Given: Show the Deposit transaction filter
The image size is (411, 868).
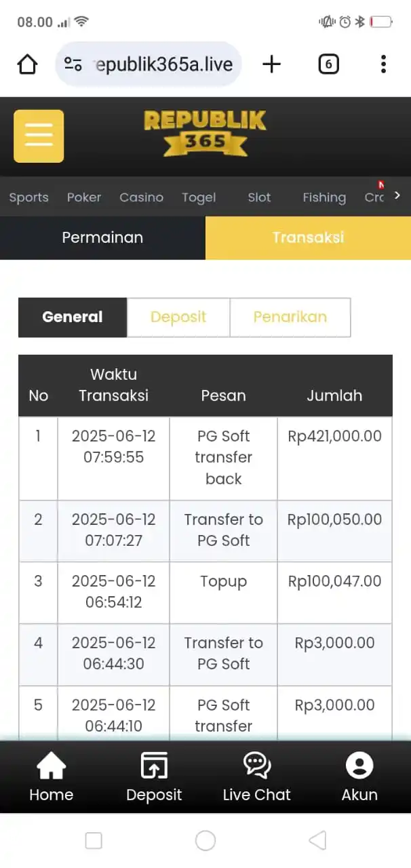Looking at the screenshot, I should click(178, 317).
